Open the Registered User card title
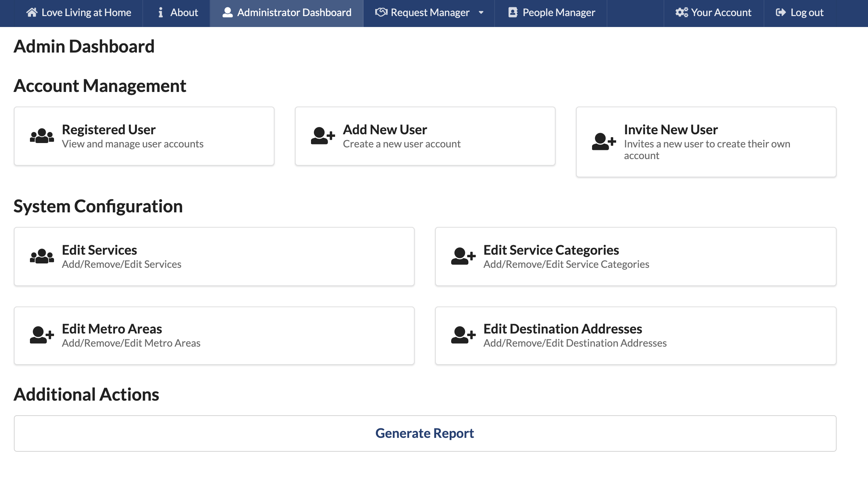 [x=109, y=130]
